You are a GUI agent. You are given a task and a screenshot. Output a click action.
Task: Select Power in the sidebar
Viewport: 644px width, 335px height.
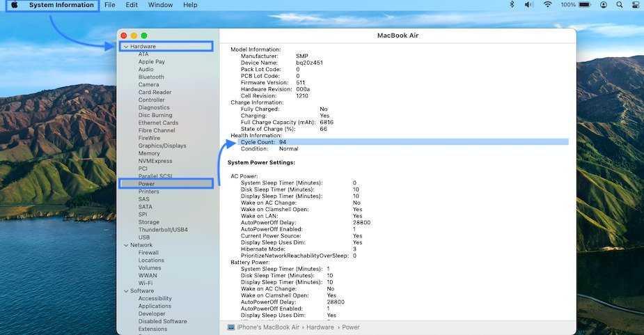pyautogui.click(x=146, y=184)
